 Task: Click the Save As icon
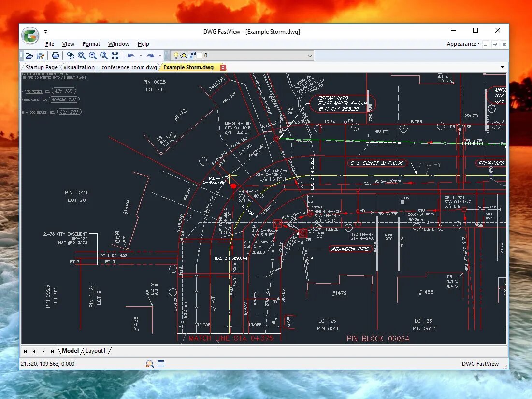(x=41, y=56)
